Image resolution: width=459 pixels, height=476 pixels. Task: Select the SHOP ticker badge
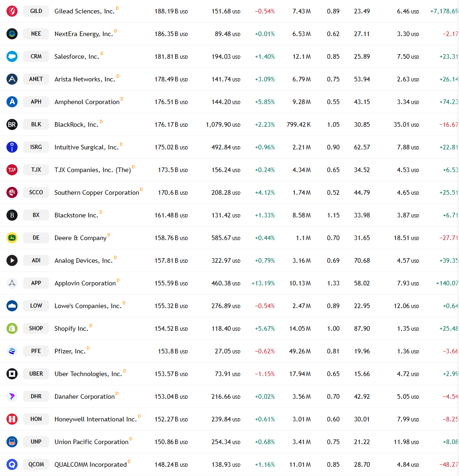click(x=36, y=328)
